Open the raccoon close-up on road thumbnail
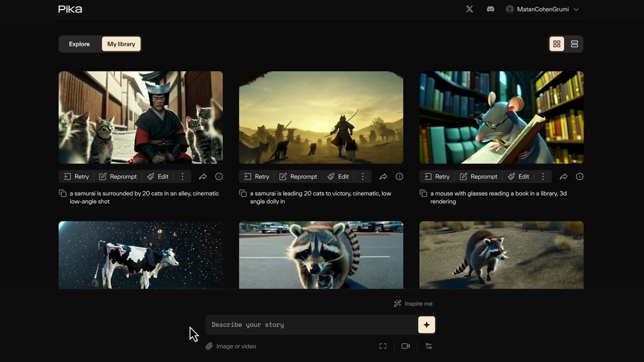 [321, 255]
